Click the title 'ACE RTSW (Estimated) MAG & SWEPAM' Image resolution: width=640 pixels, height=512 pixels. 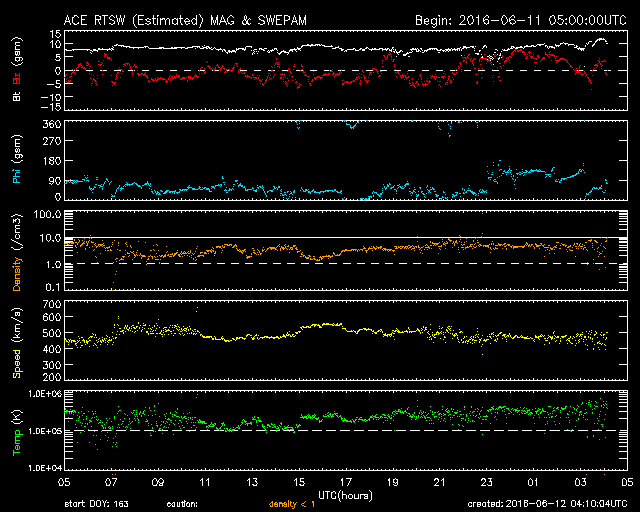(x=185, y=20)
